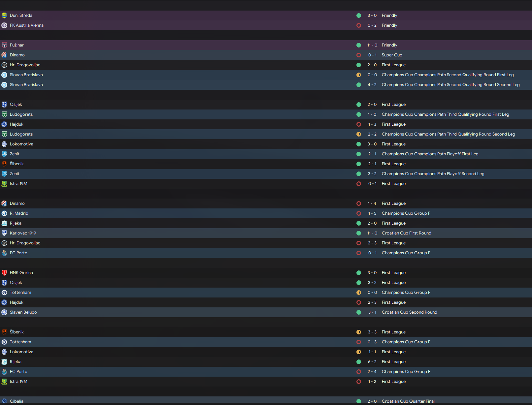Open the Karlovac 1919 team name link
The height and width of the screenshot is (405, 532).
[23, 233]
